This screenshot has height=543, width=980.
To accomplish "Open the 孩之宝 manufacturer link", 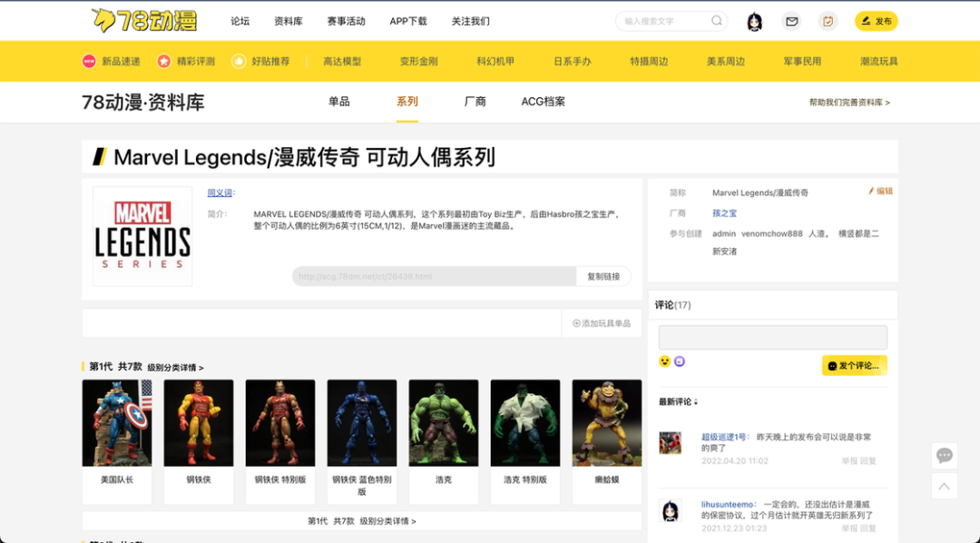I will coord(724,213).
